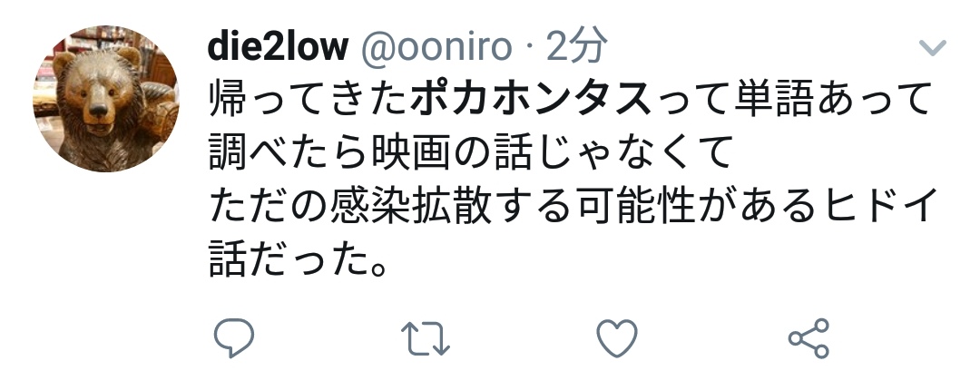
Task: Click the bold ポカホンタス keyword
Action: point(531,99)
